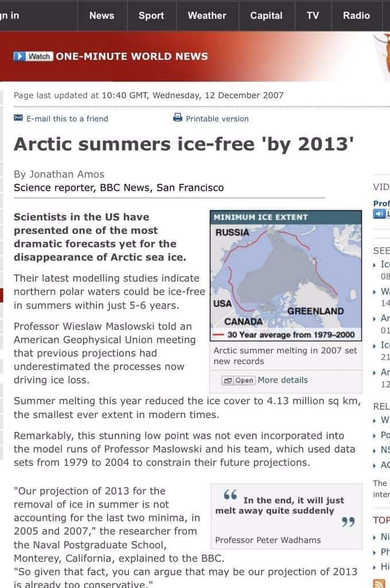Open the One-Minute World News link
The height and width of the screenshot is (588, 390).
[132, 56]
